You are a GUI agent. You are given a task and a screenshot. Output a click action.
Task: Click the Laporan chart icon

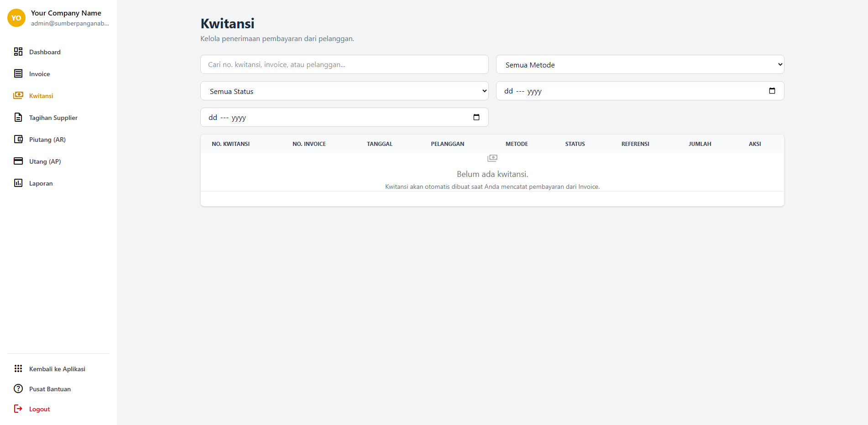(x=18, y=183)
